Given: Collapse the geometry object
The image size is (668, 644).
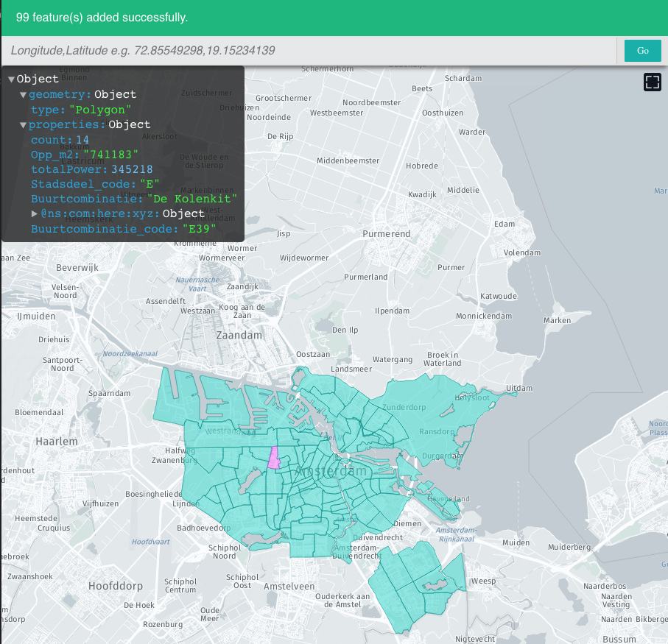Looking at the screenshot, I should point(22,93).
